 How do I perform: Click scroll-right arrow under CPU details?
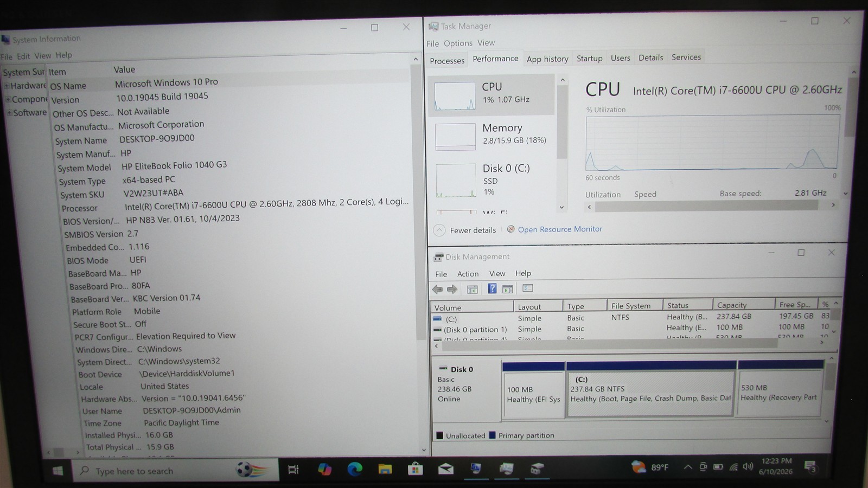pos(833,205)
